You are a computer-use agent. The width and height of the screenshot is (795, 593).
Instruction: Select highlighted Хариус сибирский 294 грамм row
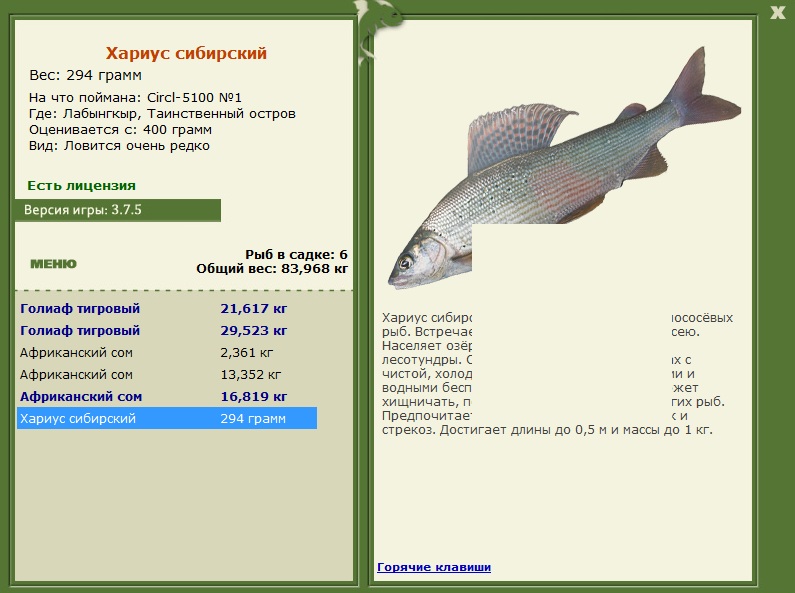167,418
